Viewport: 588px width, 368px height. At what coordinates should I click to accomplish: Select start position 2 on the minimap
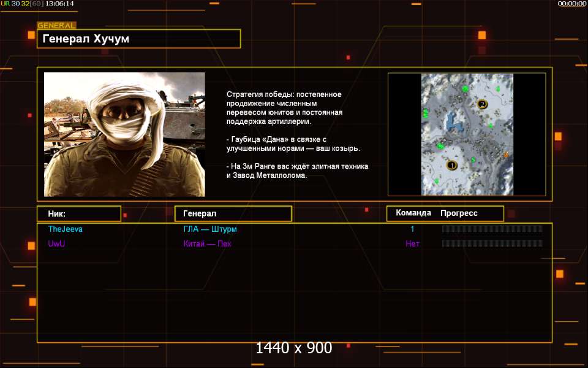tap(482, 104)
